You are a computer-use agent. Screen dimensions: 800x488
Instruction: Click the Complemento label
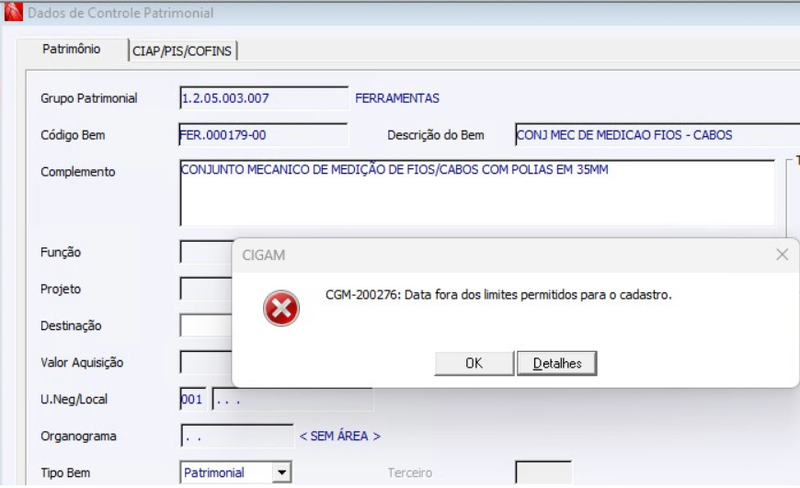click(78, 172)
